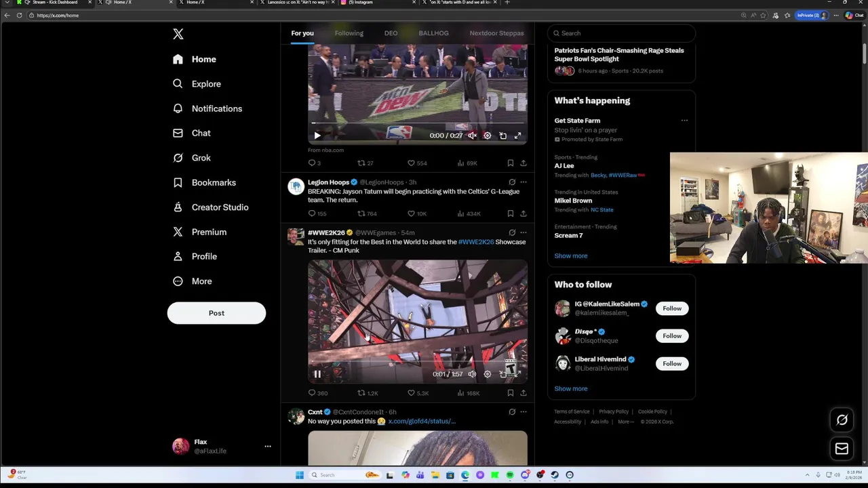
Task: Click the Post button
Action: (216, 313)
